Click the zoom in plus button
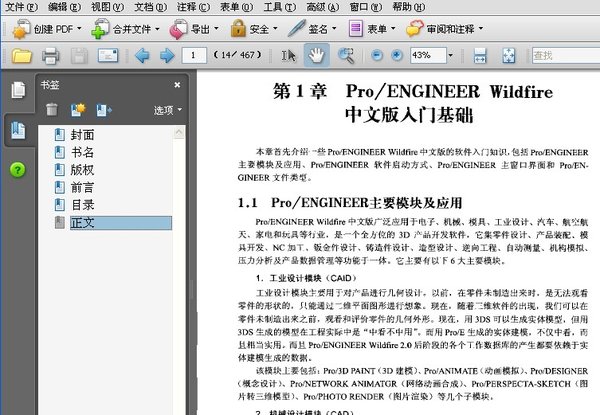This screenshot has width=600, height=415. pos(397,56)
